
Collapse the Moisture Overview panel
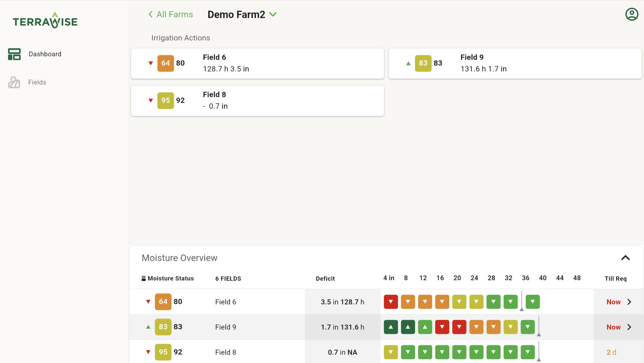tap(625, 258)
